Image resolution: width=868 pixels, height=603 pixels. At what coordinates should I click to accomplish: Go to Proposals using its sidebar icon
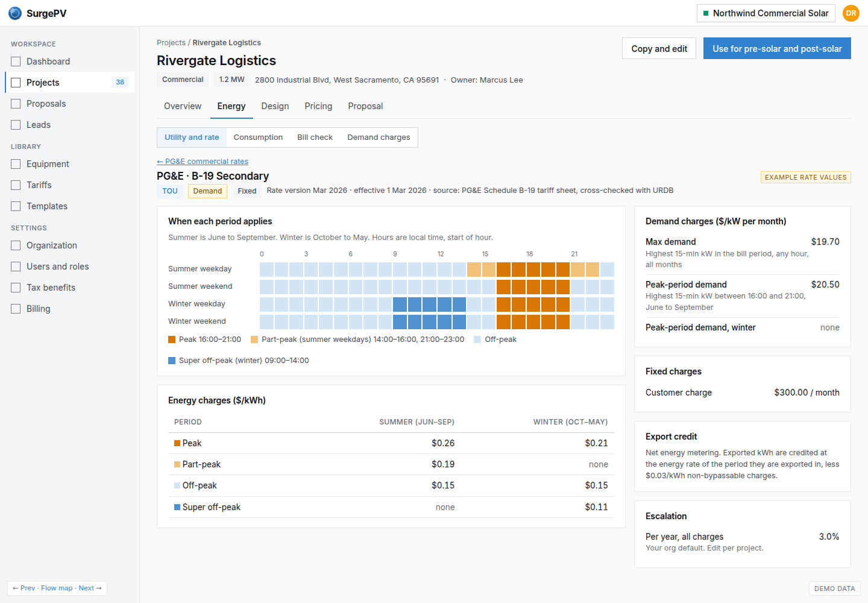pyautogui.click(x=16, y=104)
